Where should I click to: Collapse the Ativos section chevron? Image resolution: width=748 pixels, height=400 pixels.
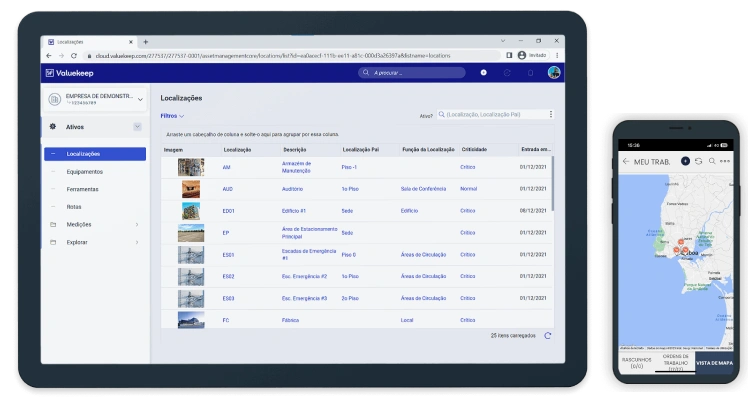137,126
